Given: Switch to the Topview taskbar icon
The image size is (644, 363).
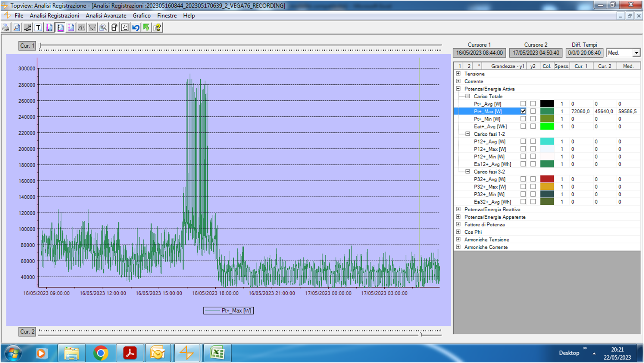Looking at the screenshot, I should point(187,353).
